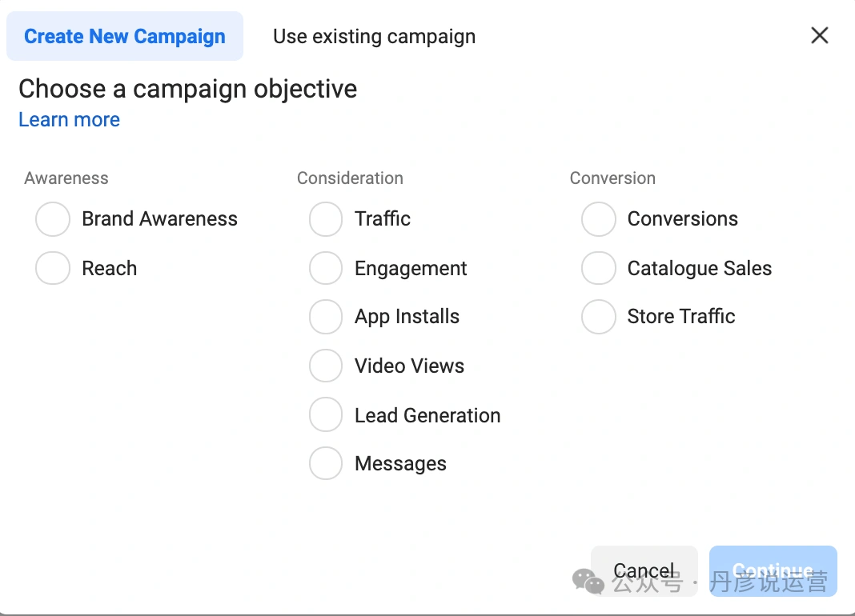Select the App Installs objective
Image resolution: width=855 pixels, height=616 pixels.
click(x=326, y=317)
